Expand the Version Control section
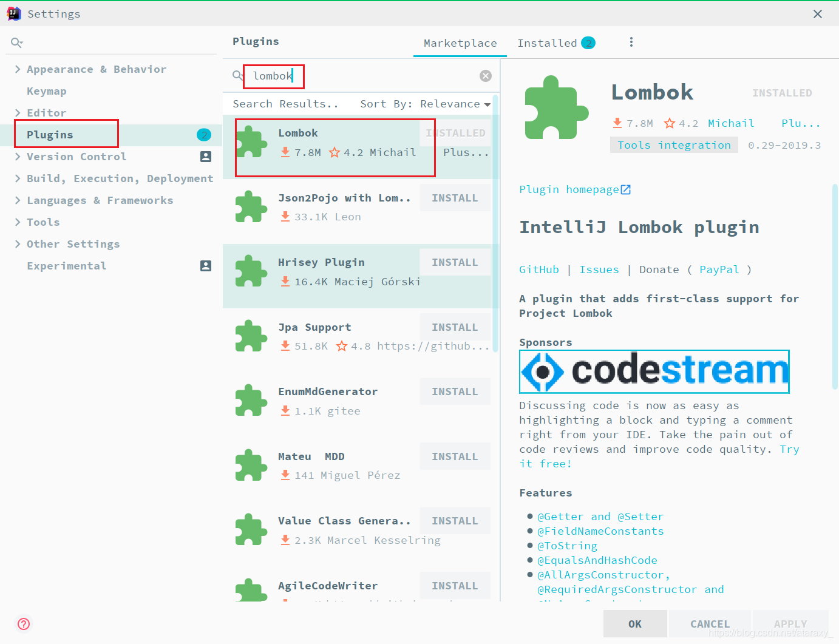The height and width of the screenshot is (644, 839). coord(18,157)
